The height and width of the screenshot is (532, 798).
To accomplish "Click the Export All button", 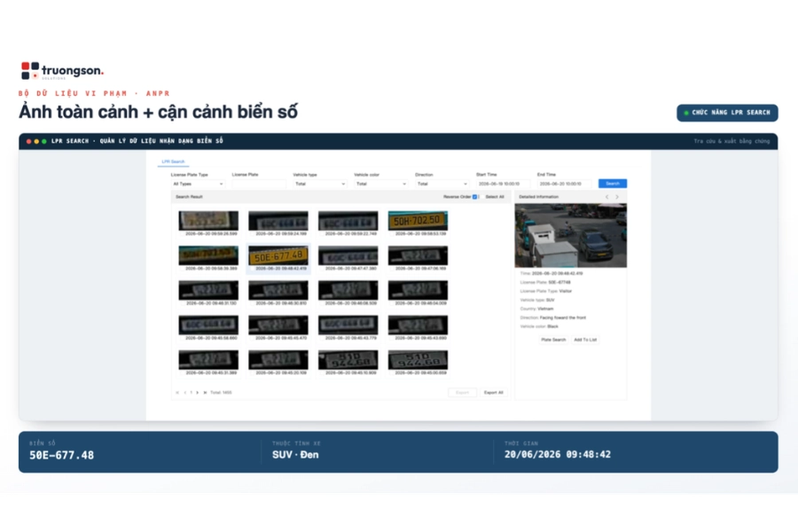I will tap(493, 393).
